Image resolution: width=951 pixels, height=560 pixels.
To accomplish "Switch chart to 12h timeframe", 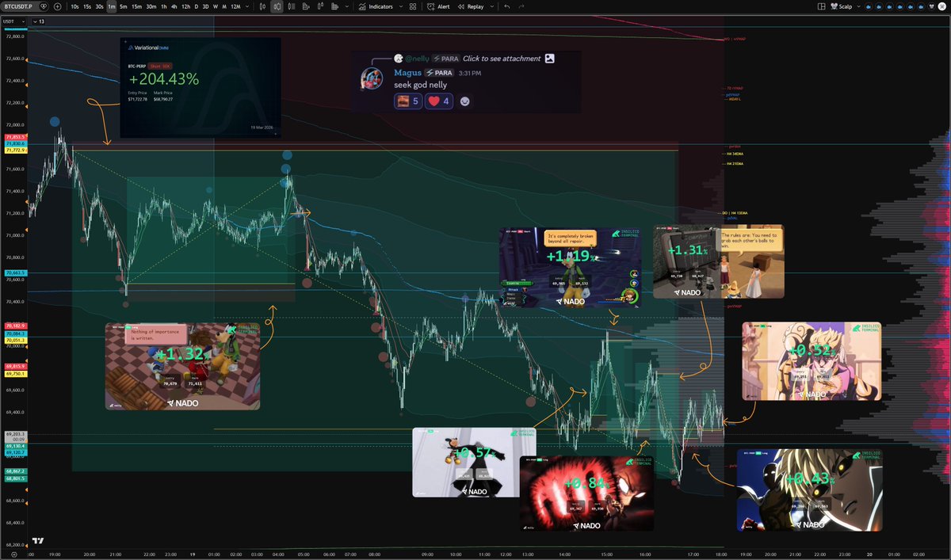I will click(186, 6).
